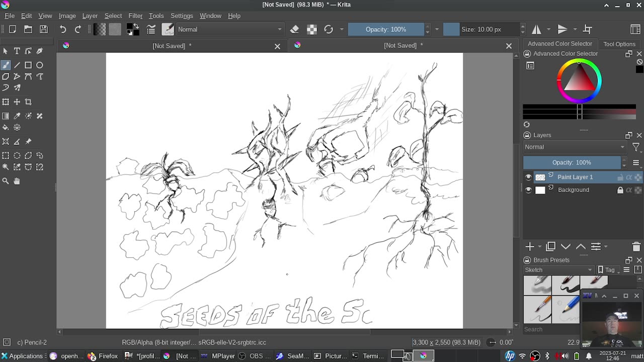
Task: Toggle eraser mode
Action: point(295,29)
